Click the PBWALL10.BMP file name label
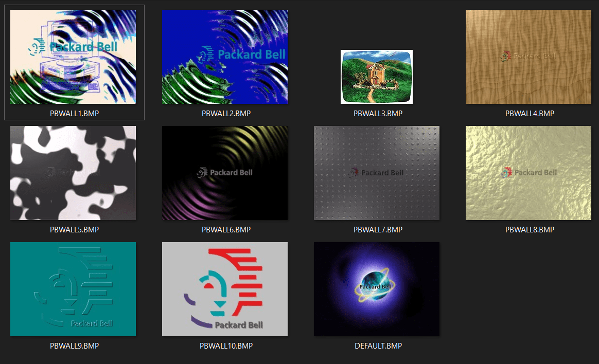The width and height of the screenshot is (599, 364). coord(226,345)
